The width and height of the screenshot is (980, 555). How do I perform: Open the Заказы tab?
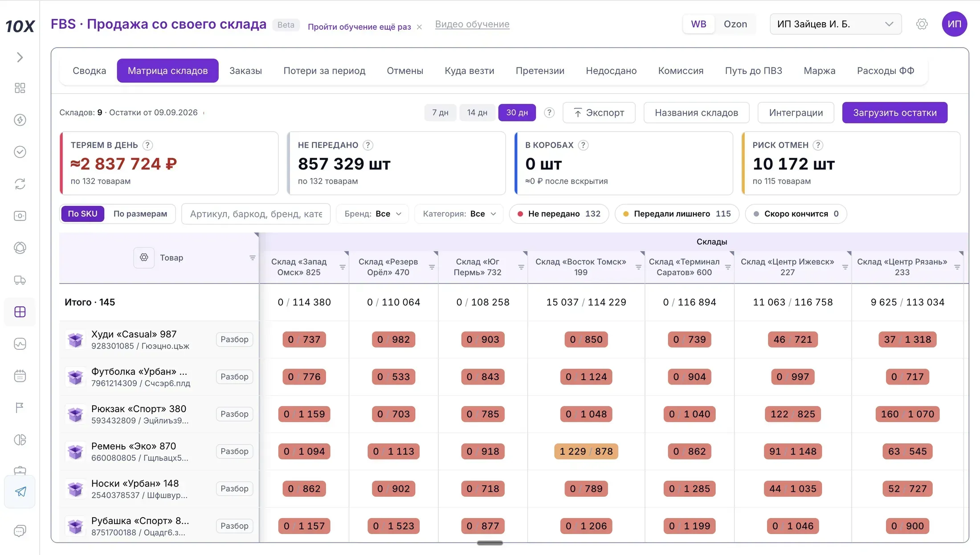[x=245, y=71]
